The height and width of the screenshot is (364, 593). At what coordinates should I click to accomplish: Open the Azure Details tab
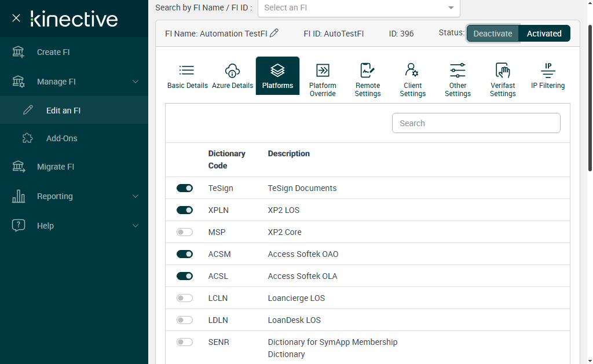click(232, 76)
